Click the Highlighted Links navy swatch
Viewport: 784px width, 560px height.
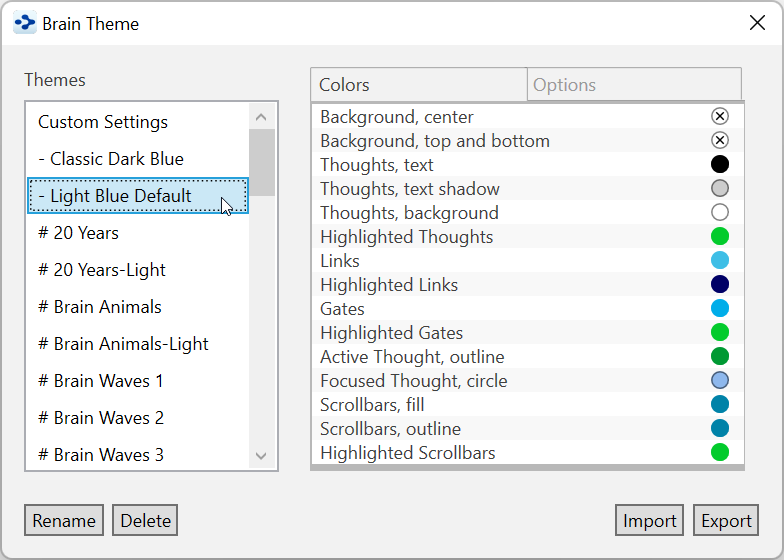(719, 285)
